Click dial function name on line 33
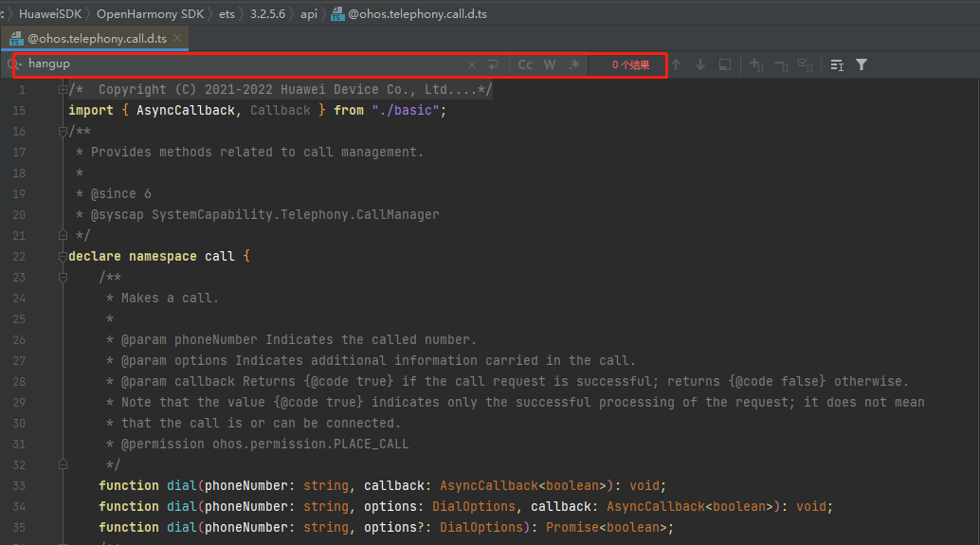This screenshot has width=980, height=545. [181, 485]
